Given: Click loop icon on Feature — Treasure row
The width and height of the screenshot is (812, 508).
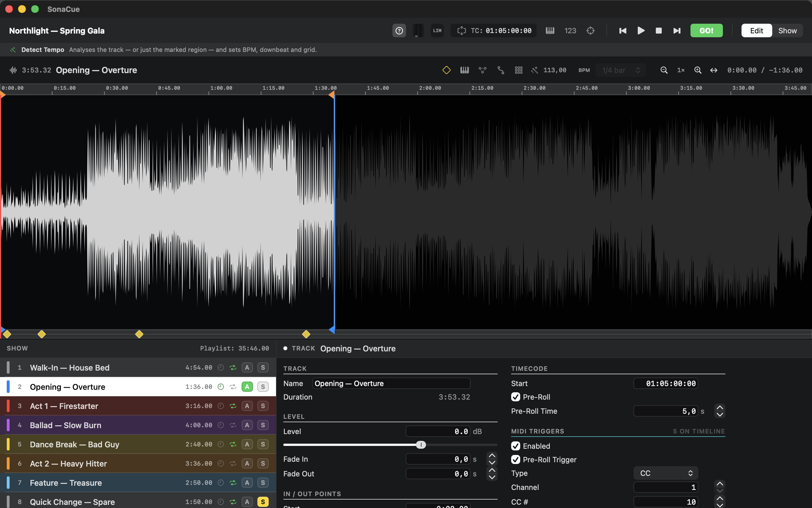Looking at the screenshot, I should coord(233,483).
